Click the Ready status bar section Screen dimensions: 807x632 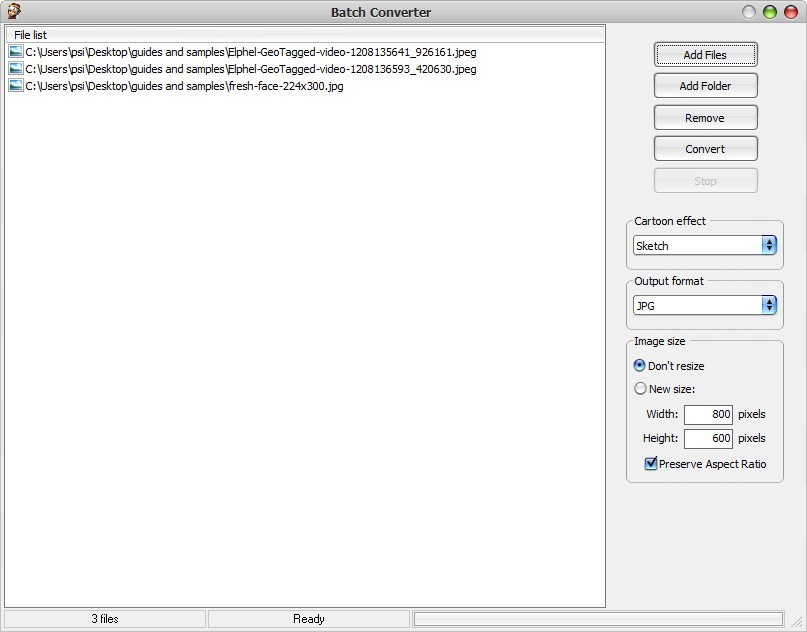pos(309,618)
